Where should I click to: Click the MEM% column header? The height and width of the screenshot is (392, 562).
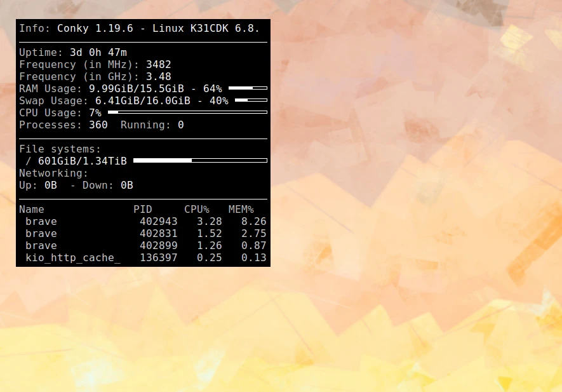click(x=241, y=210)
